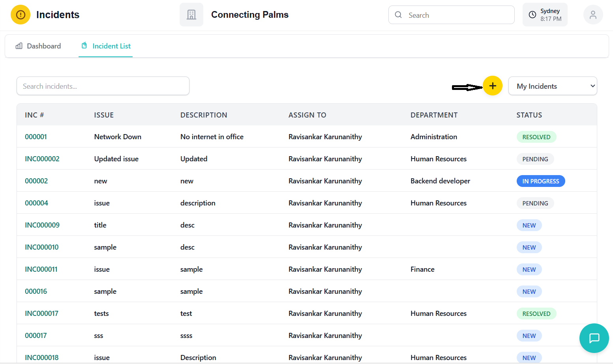The image size is (613, 364).
Task: Click the Dashboard bar chart icon
Action: pos(19,46)
